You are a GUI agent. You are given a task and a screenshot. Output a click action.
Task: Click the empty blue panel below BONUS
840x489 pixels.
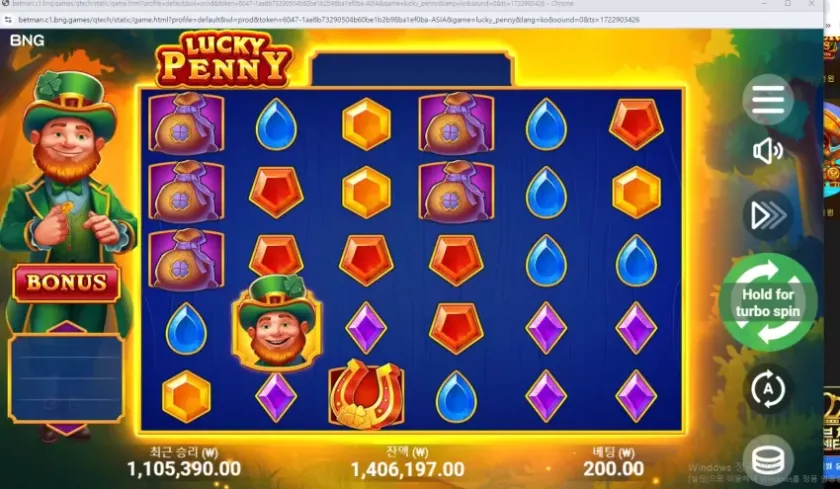[66, 378]
